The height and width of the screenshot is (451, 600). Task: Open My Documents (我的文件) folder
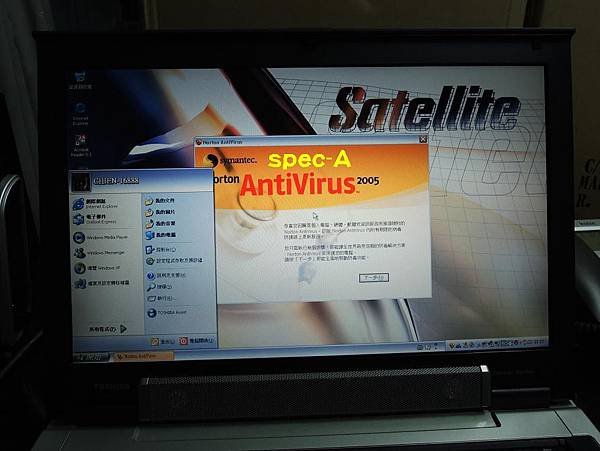tap(160, 200)
